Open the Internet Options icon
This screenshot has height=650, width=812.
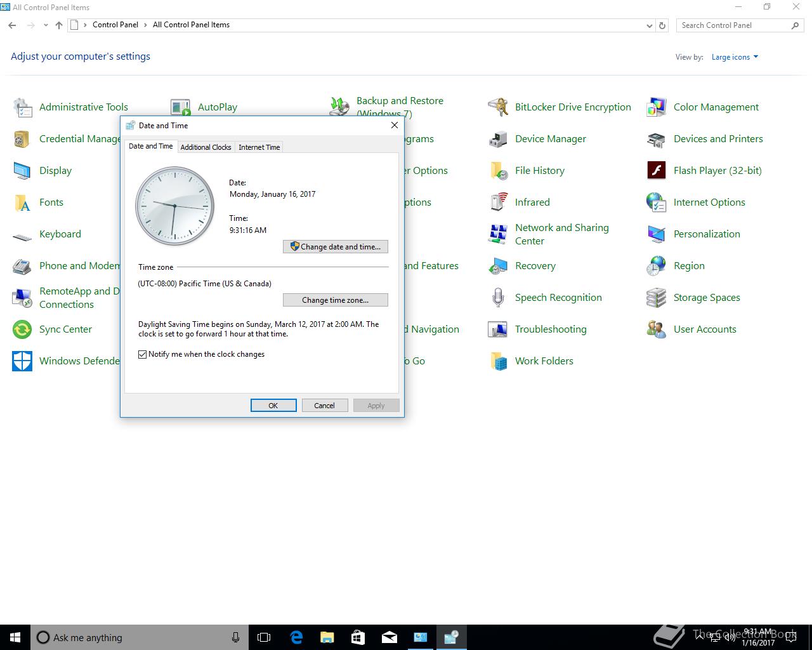click(x=657, y=202)
